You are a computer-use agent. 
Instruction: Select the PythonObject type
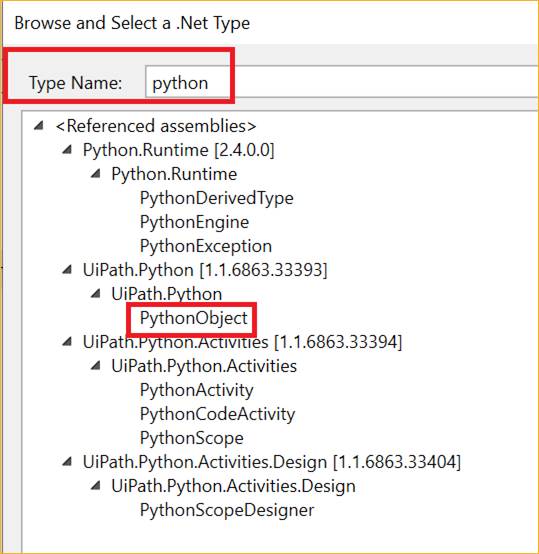(x=194, y=318)
